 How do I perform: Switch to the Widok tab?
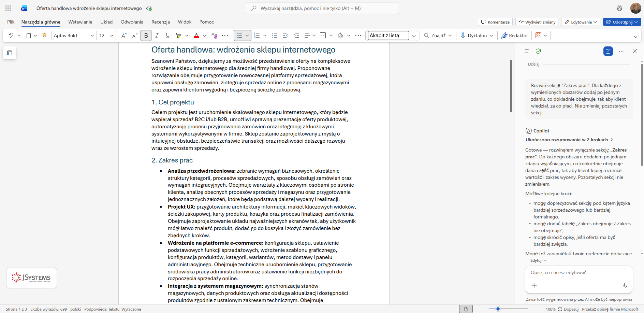185,22
